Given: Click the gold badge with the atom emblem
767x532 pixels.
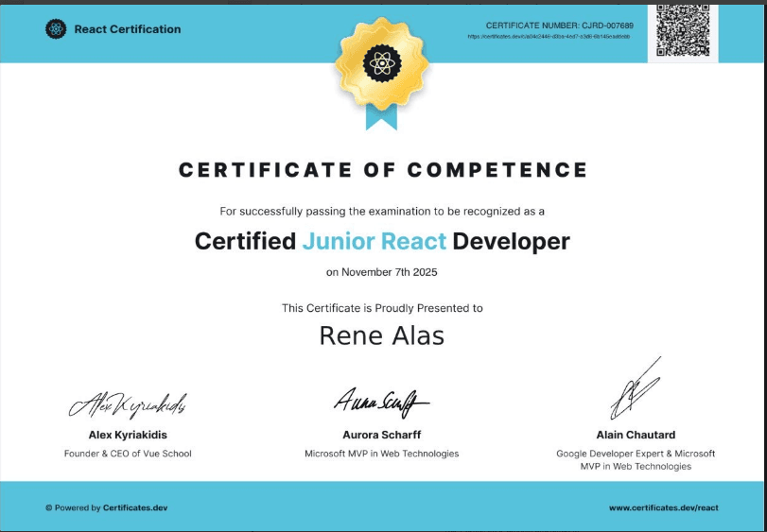Looking at the screenshot, I should [x=382, y=63].
